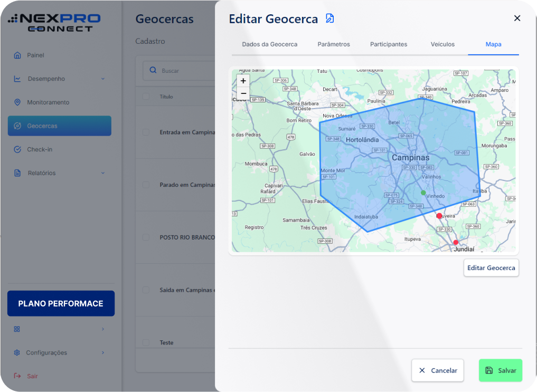Switch to the Parâmetros tab
Screen dimensions: 537x392
pos(333,44)
